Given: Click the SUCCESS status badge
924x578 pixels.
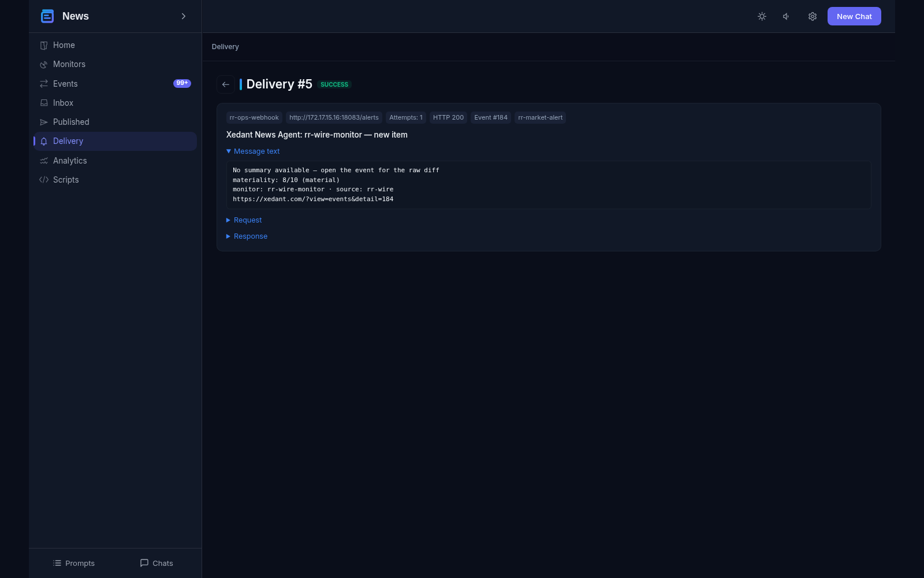Looking at the screenshot, I should click(334, 84).
